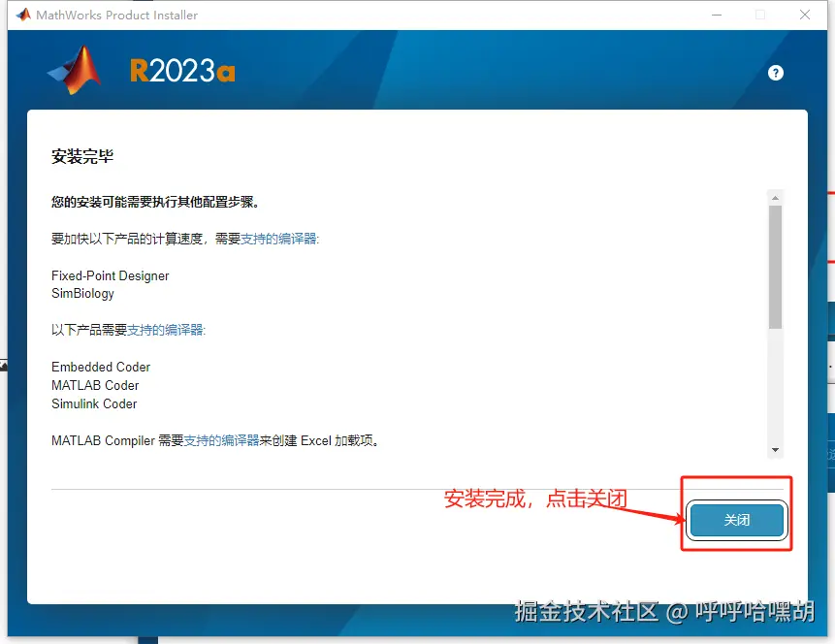Select the Fixed-Point Designer product entry
Screen dimensions: 835x644
pyautogui.click(x=110, y=275)
